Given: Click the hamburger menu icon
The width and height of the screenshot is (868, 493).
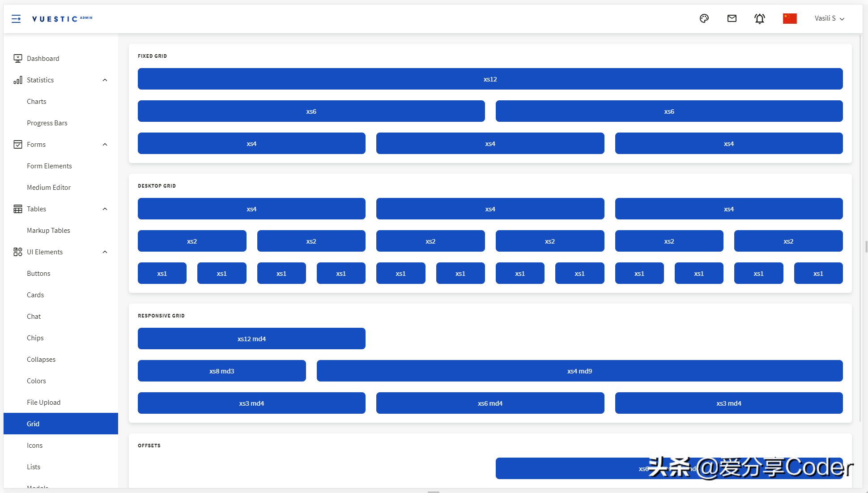Looking at the screenshot, I should click(x=16, y=18).
